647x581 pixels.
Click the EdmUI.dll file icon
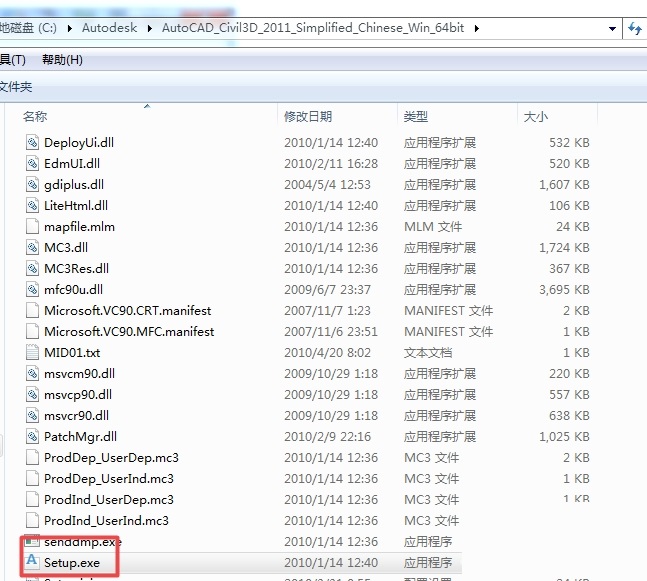32,163
